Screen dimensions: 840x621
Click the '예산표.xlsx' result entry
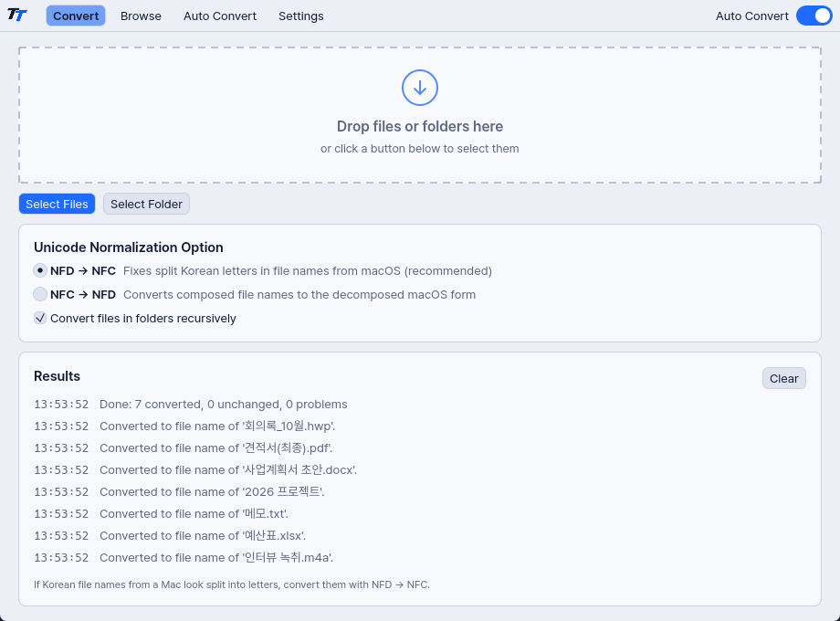coord(170,536)
